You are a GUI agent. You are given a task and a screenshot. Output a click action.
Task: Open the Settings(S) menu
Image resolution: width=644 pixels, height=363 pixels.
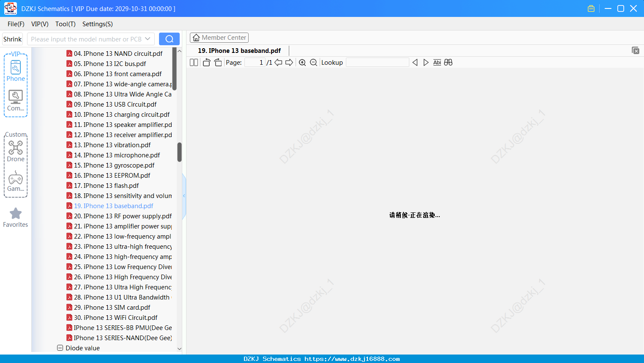pyautogui.click(x=98, y=24)
